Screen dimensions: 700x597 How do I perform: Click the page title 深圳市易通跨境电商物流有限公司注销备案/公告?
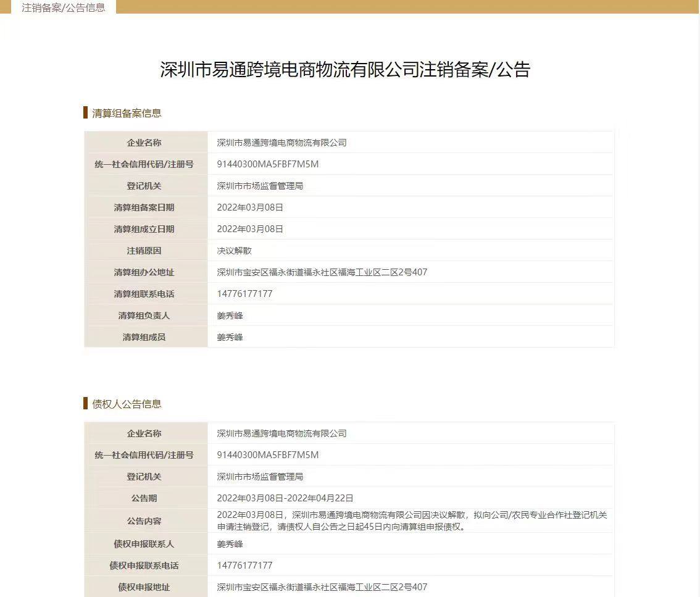click(345, 70)
